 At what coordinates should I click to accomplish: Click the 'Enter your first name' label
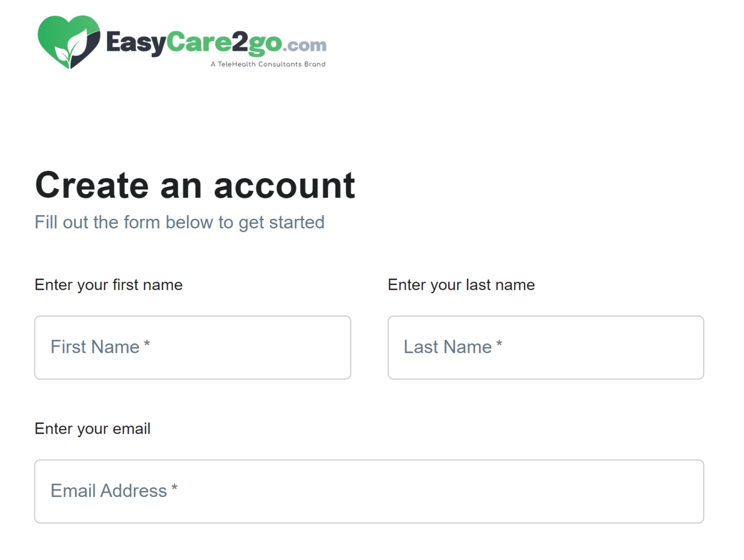(x=108, y=285)
